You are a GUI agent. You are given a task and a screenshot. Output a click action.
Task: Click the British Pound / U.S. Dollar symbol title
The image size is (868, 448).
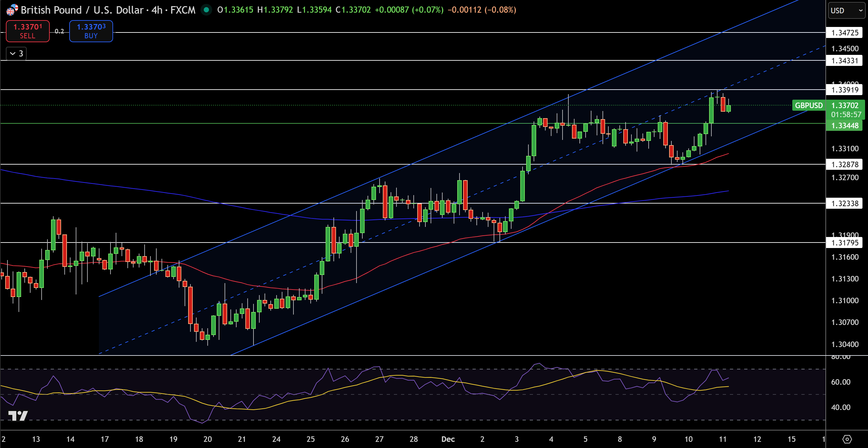[82, 10]
